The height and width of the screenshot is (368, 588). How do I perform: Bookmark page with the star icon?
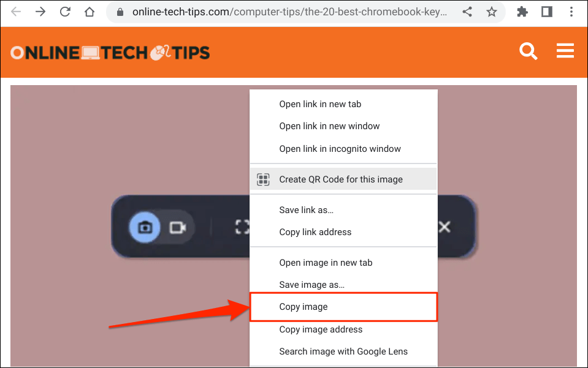click(491, 12)
